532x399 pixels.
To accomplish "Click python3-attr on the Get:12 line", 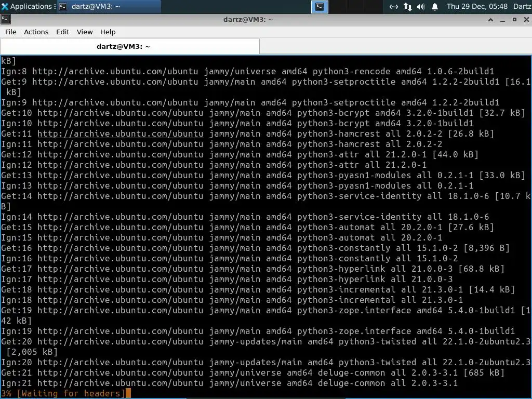I will (x=328, y=154).
